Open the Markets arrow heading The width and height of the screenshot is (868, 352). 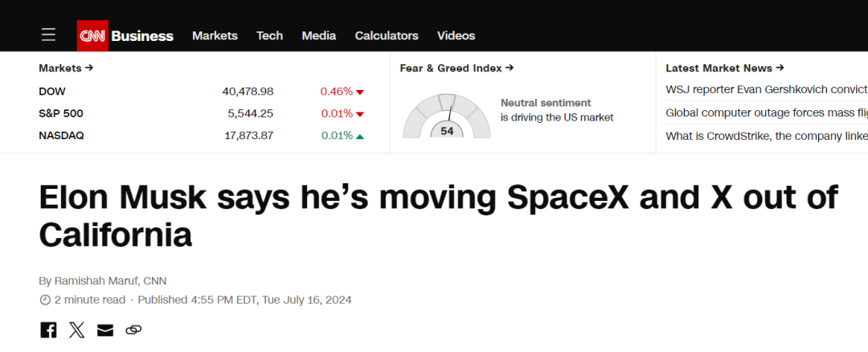(66, 68)
